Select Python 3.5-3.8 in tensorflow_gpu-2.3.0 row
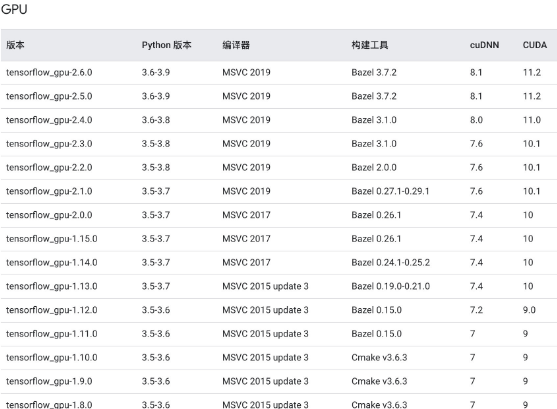The image size is (557, 409). point(156,144)
